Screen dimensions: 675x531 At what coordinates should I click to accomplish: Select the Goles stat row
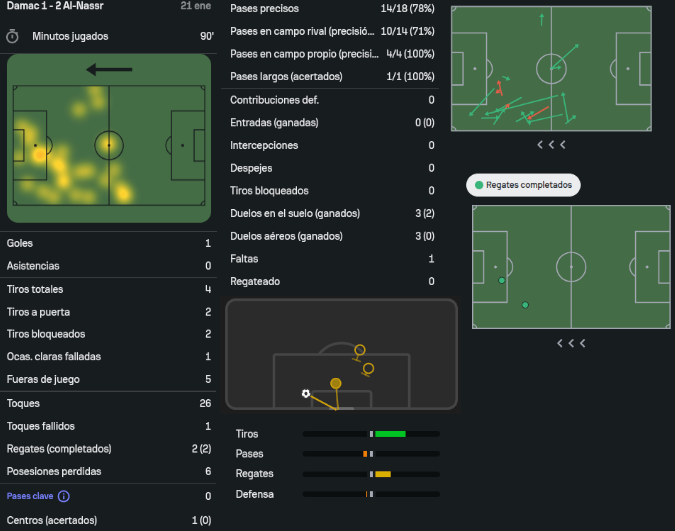[109, 243]
